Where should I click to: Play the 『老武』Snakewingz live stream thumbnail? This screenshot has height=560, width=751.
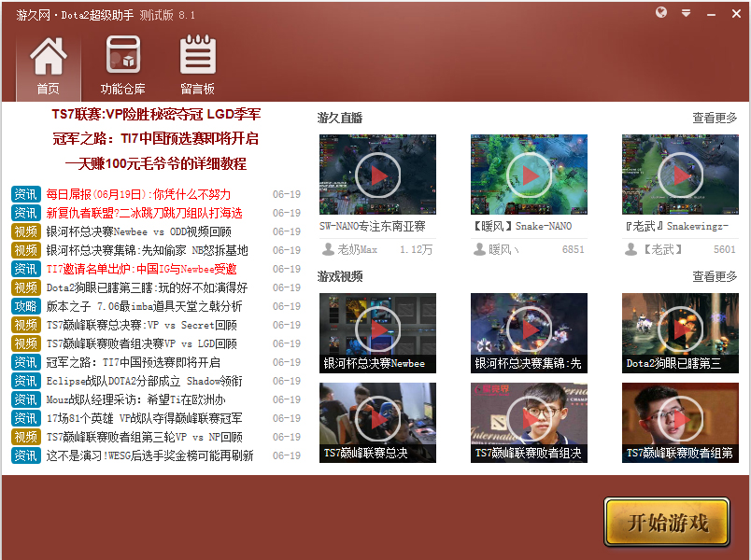680,175
